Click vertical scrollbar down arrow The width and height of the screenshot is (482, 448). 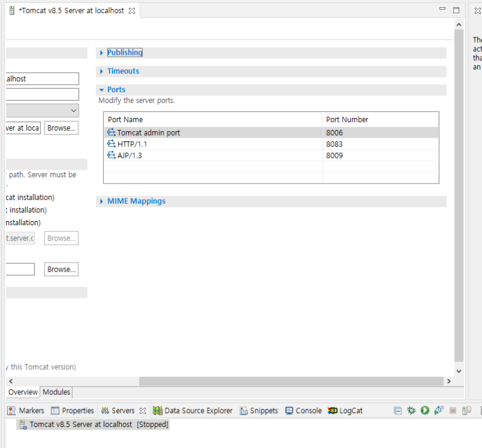click(x=459, y=371)
